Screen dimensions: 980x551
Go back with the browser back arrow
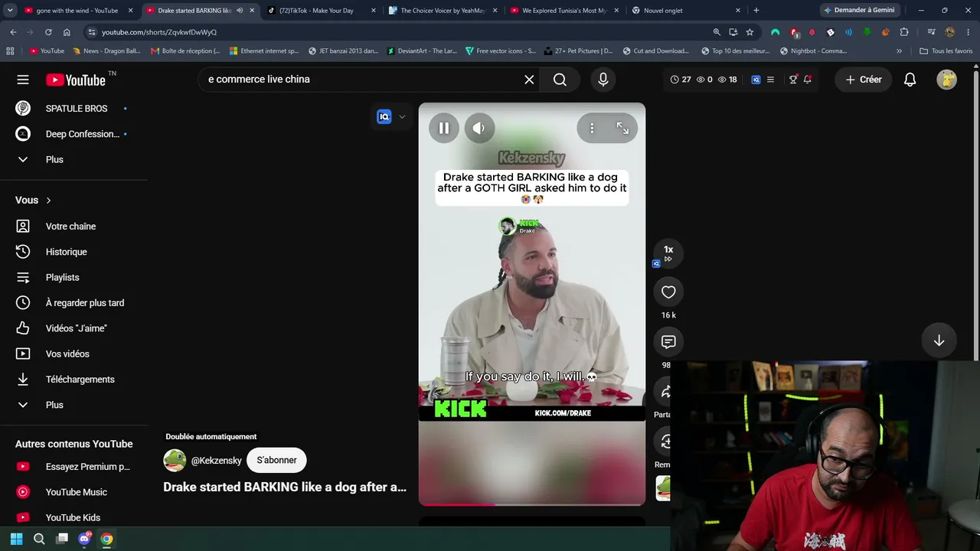(x=13, y=32)
